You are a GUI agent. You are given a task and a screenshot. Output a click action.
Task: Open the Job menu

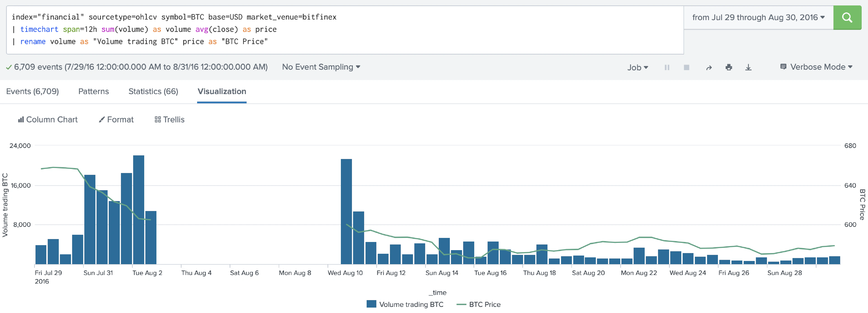click(637, 67)
